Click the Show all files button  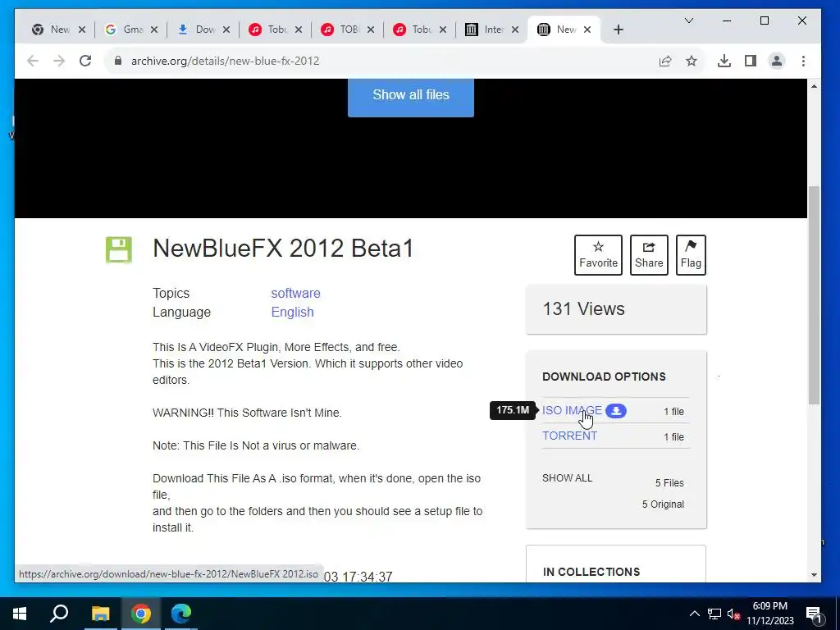[411, 97]
